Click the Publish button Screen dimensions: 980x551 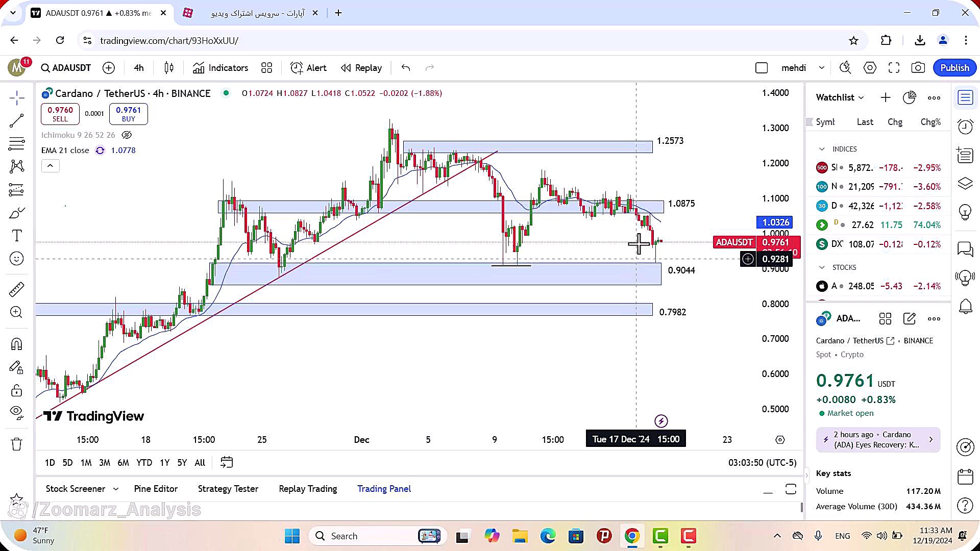point(954,68)
